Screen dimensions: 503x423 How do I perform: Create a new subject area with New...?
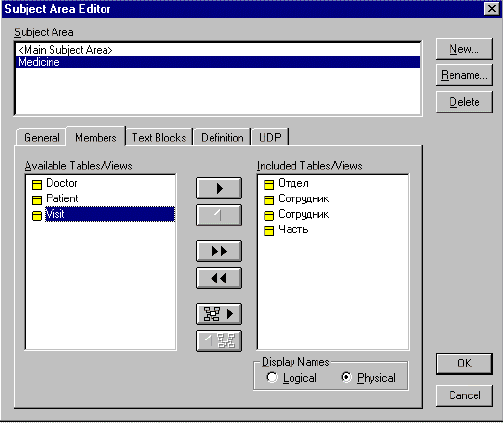coord(464,49)
